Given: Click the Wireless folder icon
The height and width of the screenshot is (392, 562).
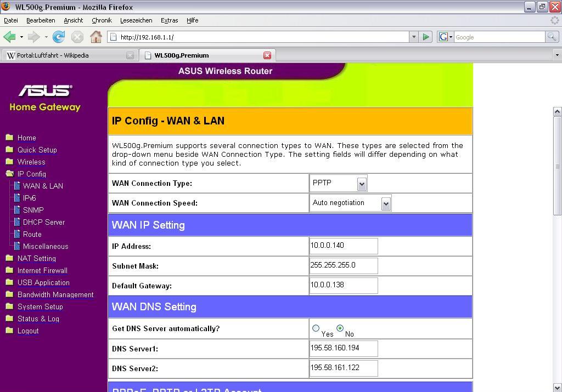Looking at the screenshot, I should [x=10, y=162].
